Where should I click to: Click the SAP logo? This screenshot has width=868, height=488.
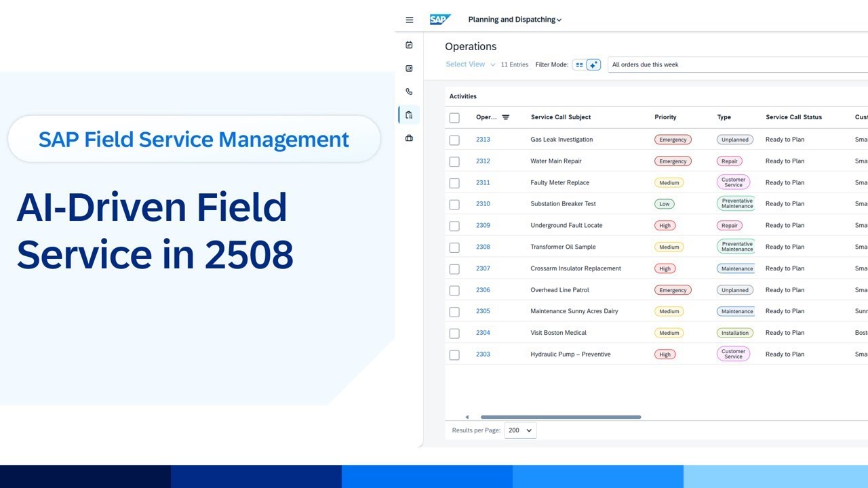tap(440, 20)
